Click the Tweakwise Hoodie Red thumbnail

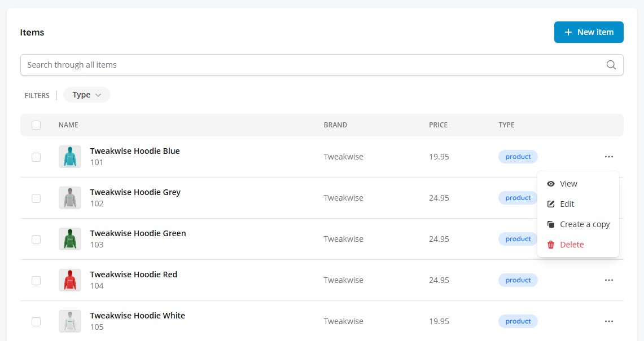70,280
